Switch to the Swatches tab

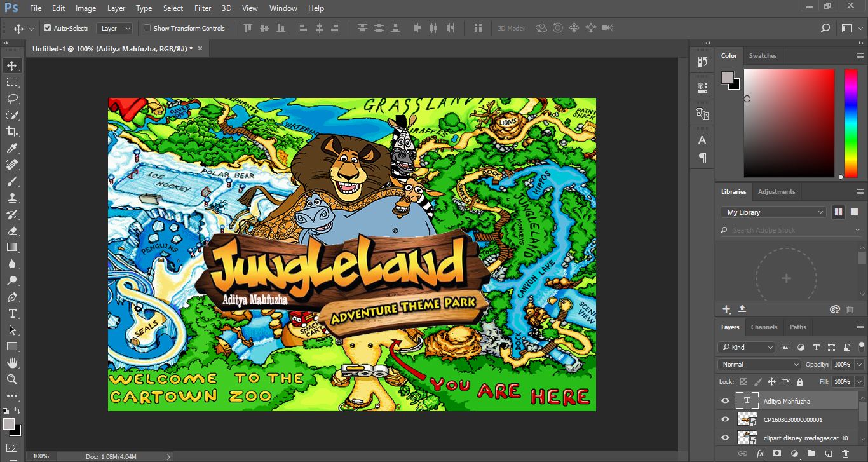point(763,56)
